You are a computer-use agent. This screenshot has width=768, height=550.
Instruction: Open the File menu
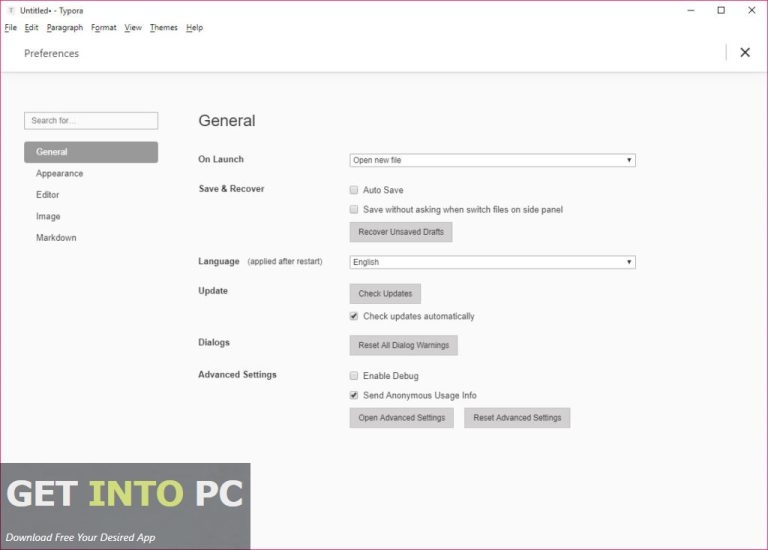click(x=11, y=28)
